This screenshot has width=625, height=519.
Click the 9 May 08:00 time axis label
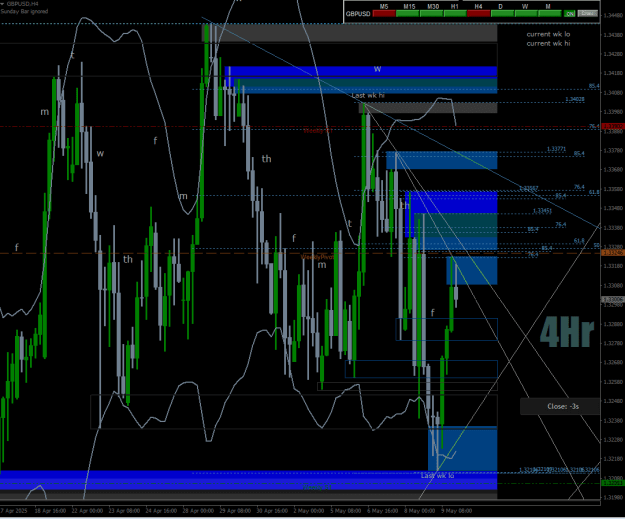(x=456, y=511)
